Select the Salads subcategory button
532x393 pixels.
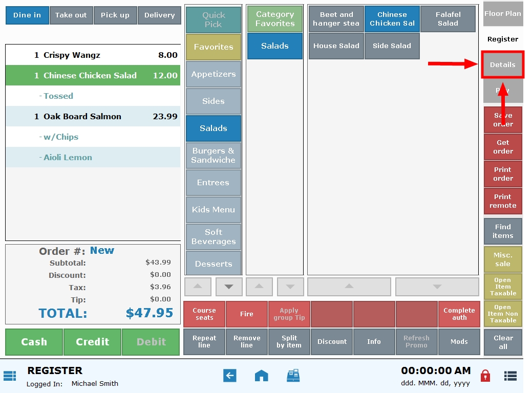tap(275, 46)
